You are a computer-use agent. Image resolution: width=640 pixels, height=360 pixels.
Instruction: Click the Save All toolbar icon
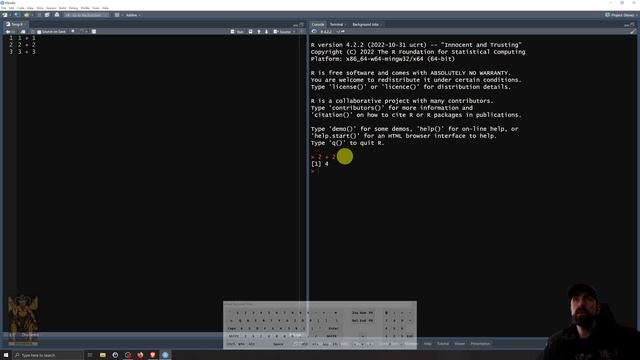click(47, 15)
